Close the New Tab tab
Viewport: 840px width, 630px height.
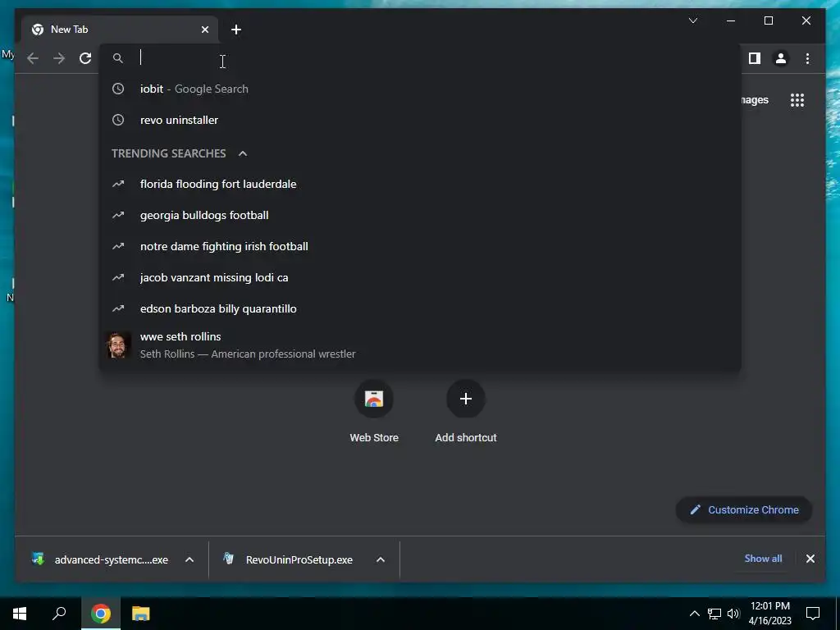pyautogui.click(x=204, y=30)
